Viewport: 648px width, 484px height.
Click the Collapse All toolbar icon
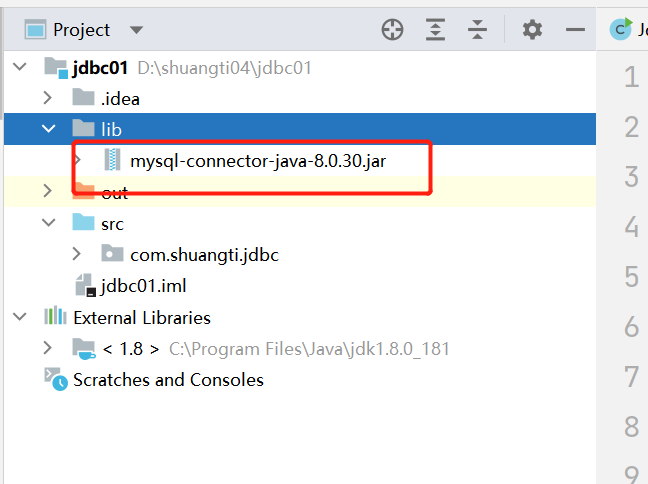click(478, 30)
